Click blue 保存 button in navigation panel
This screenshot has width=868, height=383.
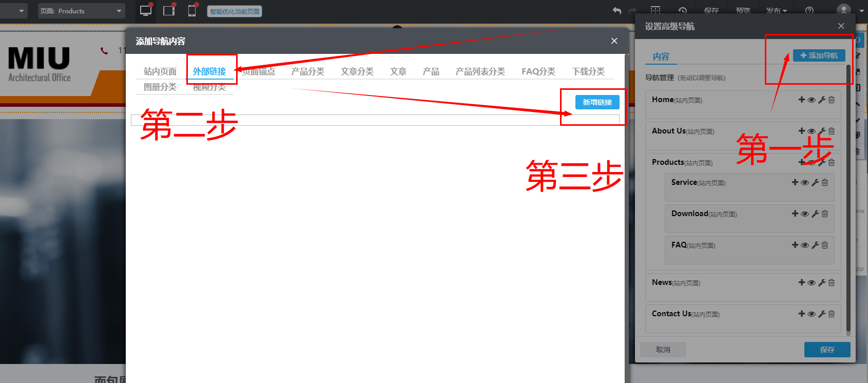827,350
